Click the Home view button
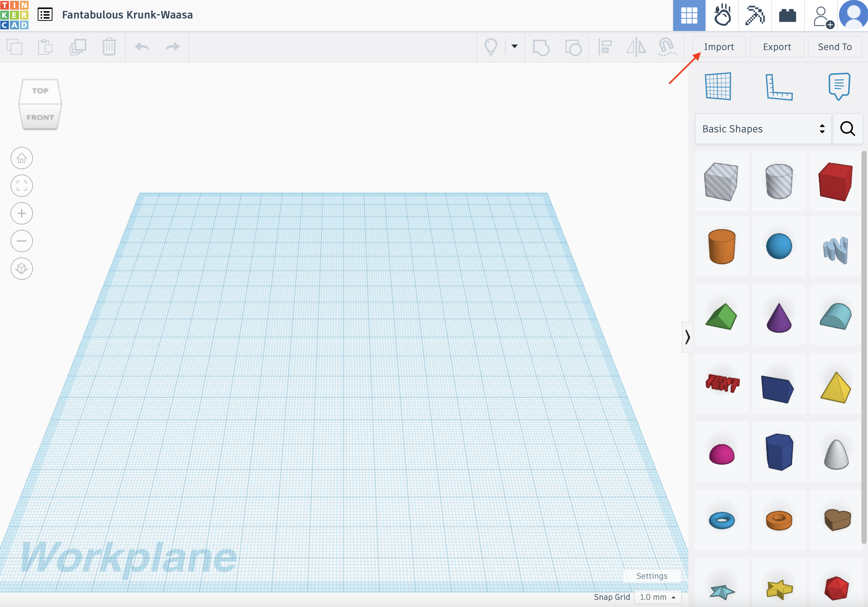868x607 pixels. tap(21, 158)
